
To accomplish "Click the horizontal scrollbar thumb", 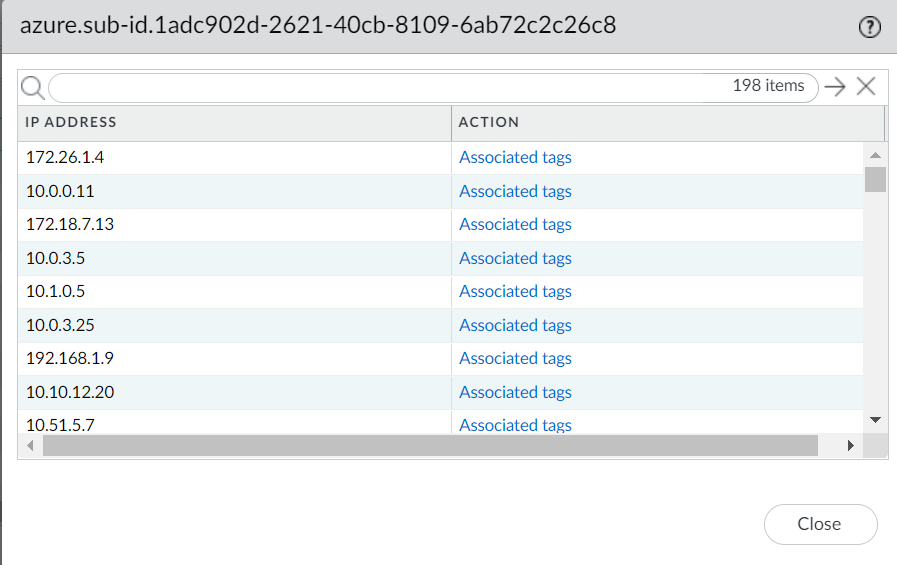I will [430, 445].
